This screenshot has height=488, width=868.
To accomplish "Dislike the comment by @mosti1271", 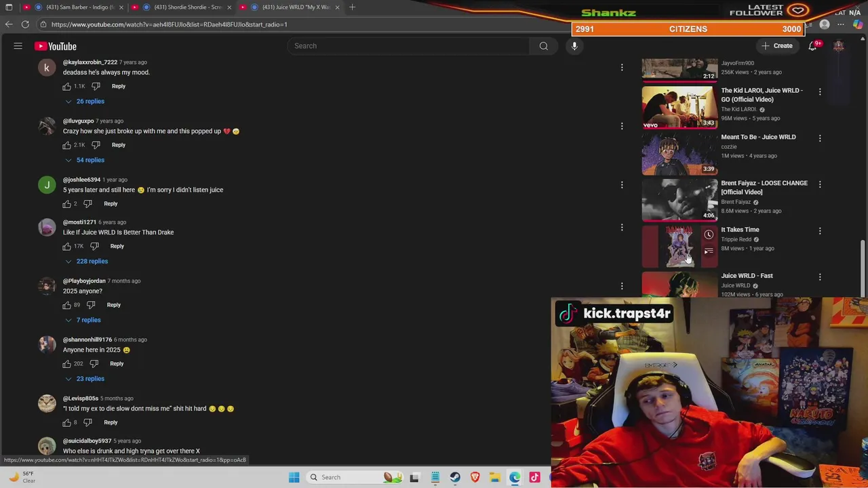I will pos(94,246).
